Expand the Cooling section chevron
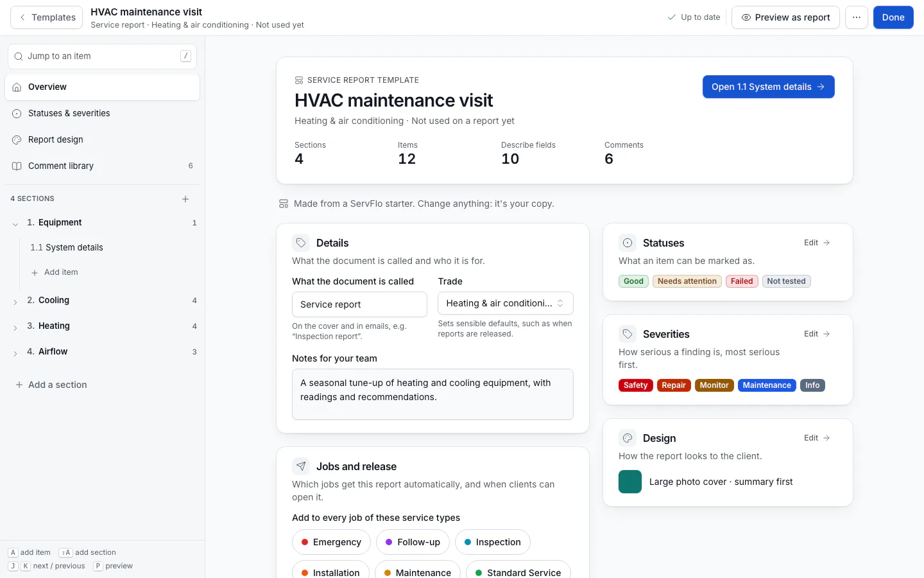Viewport: 924px width, 578px height. tap(15, 301)
